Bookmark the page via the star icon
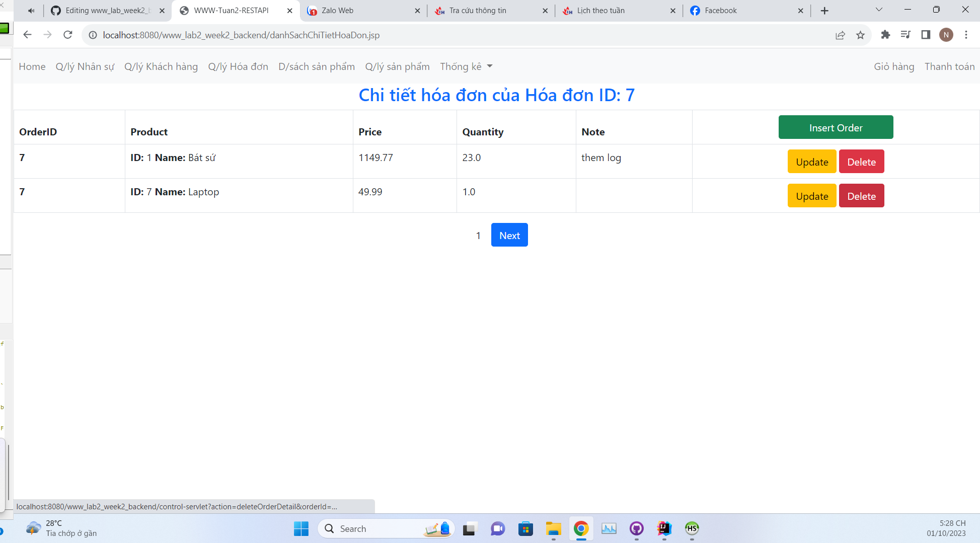Screen dimensions: 980x543 click(861, 35)
